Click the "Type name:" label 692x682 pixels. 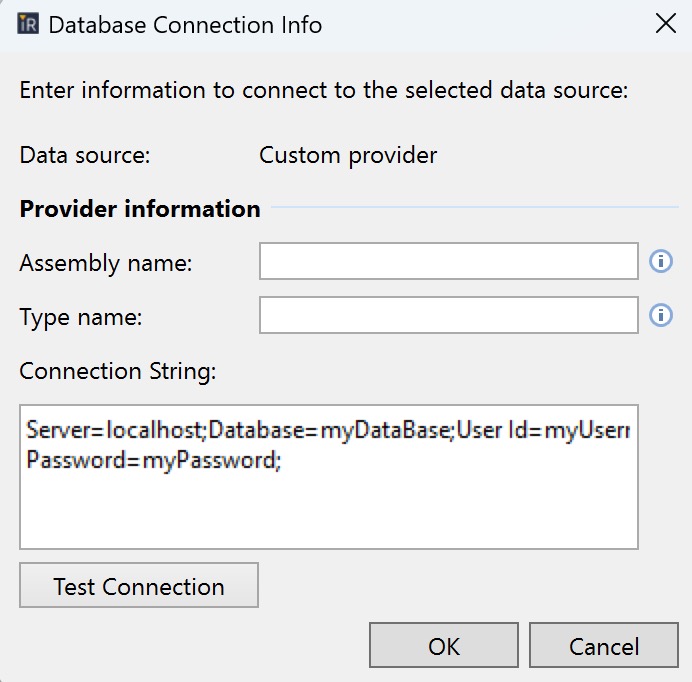81,317
